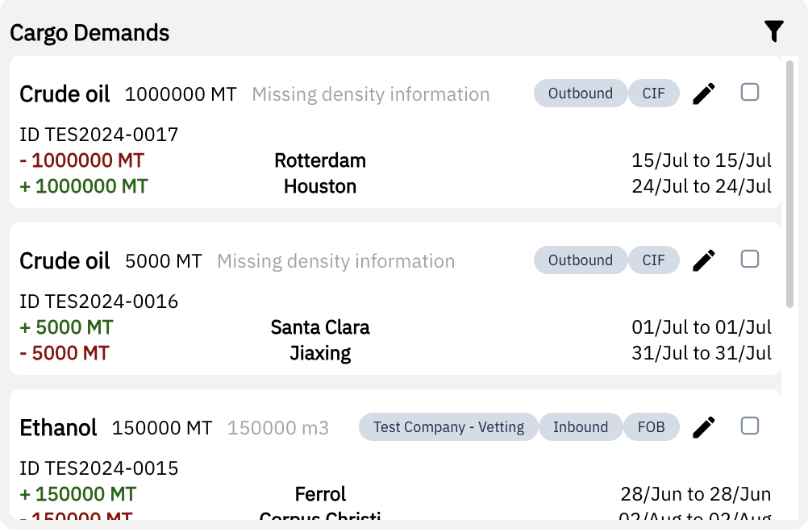Tick the checkbox for cargo TES2024-0016
The height and width of the screenshot is (532, 808).
click(750, 259)
